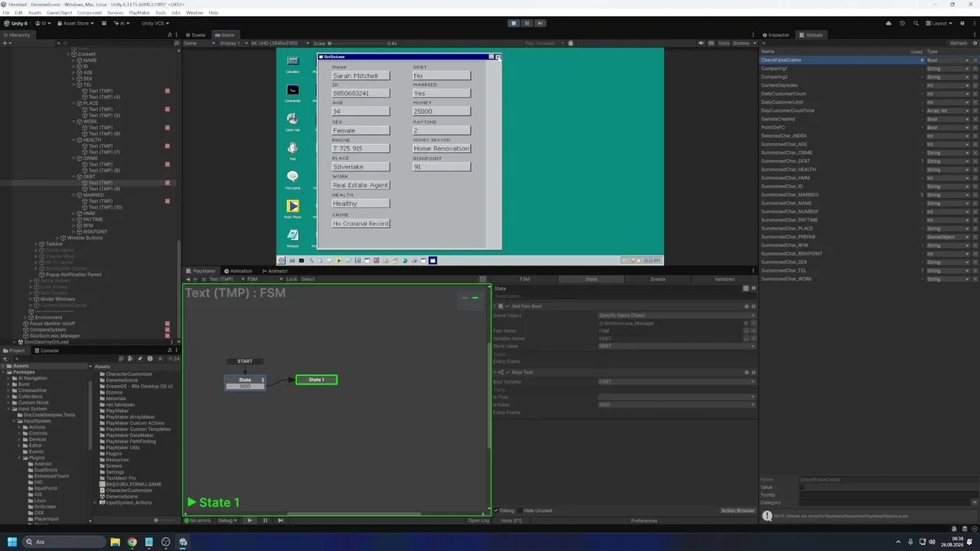Open the Gizmos dropdown in Game view
The image size is (980, 551).
tap(743, 44)
